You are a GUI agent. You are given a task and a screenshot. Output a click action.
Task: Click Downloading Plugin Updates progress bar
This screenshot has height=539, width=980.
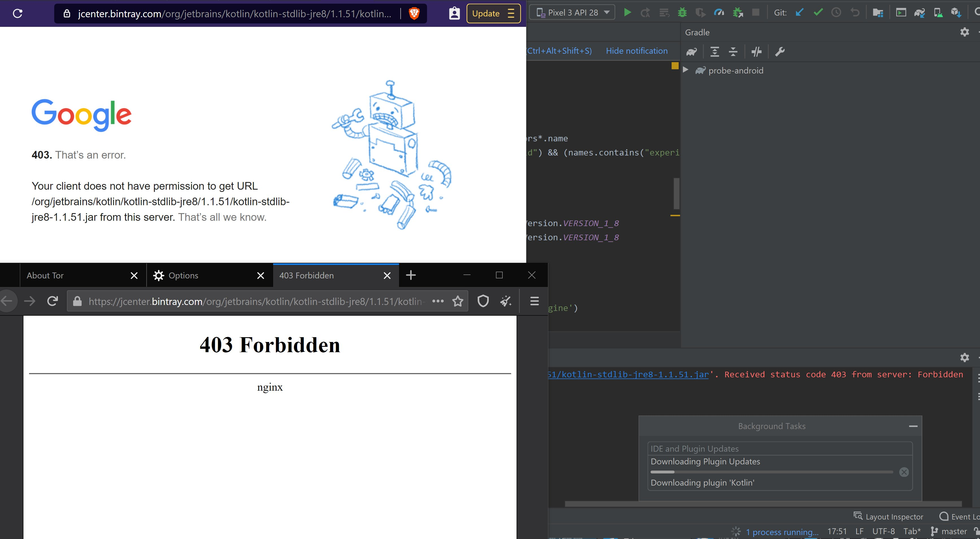[x=772, y=472]
